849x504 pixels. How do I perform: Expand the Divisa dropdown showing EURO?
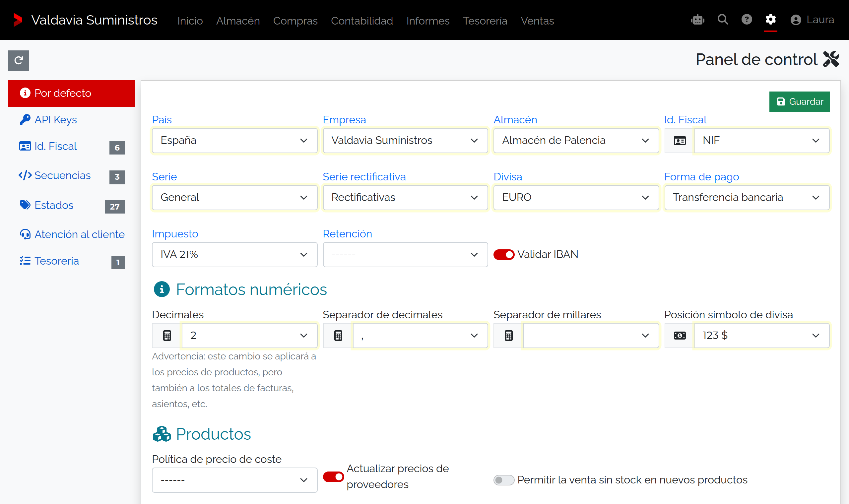tap(576, 197)
